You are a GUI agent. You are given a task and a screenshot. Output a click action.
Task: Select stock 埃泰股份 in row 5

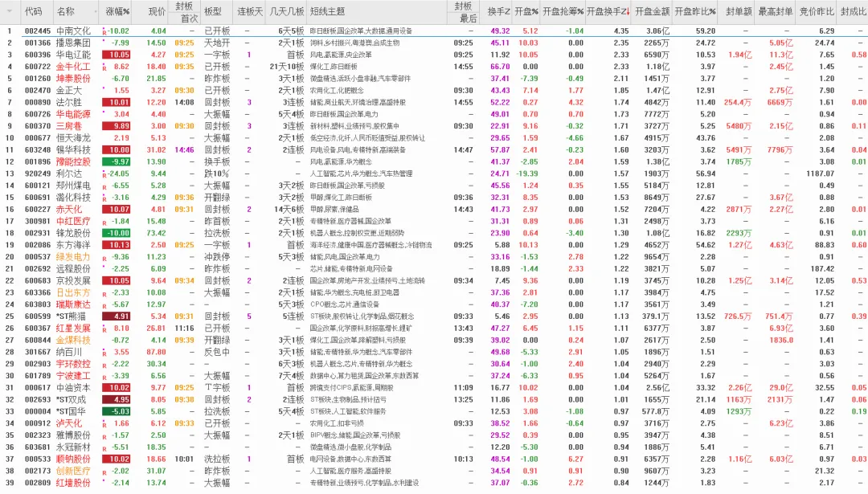point(73,79)
